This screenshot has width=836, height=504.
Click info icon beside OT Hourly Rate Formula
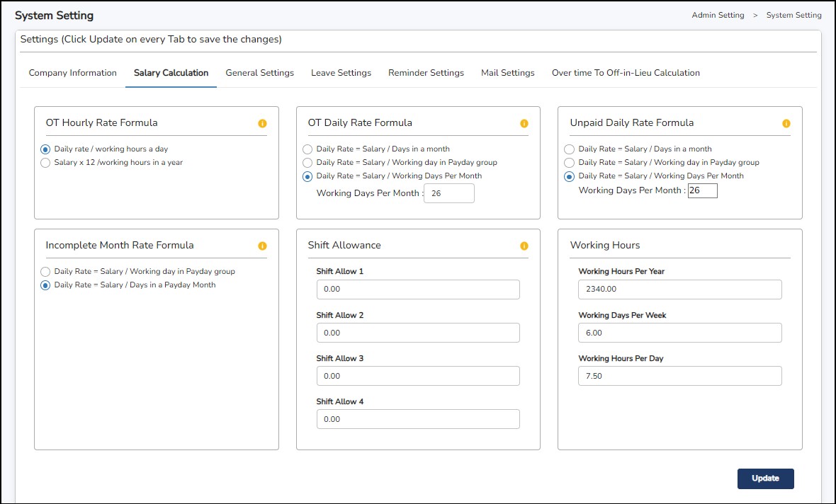click(262, 123)
